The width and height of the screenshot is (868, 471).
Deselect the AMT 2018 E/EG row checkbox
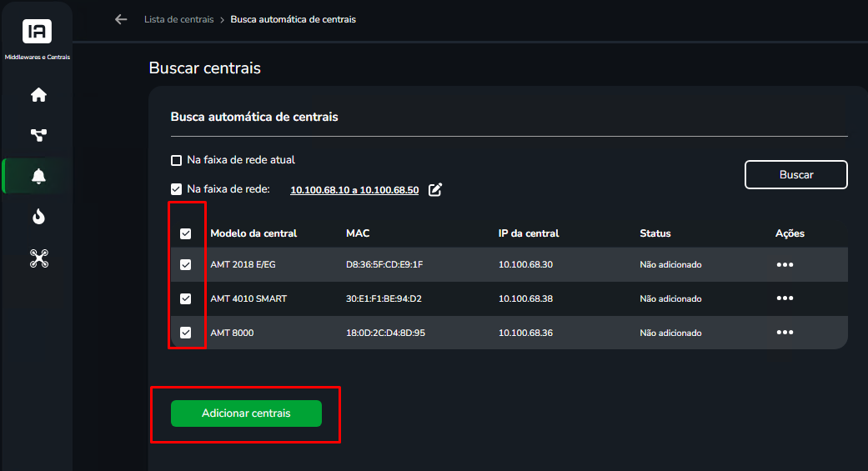[x=185, y=264]
